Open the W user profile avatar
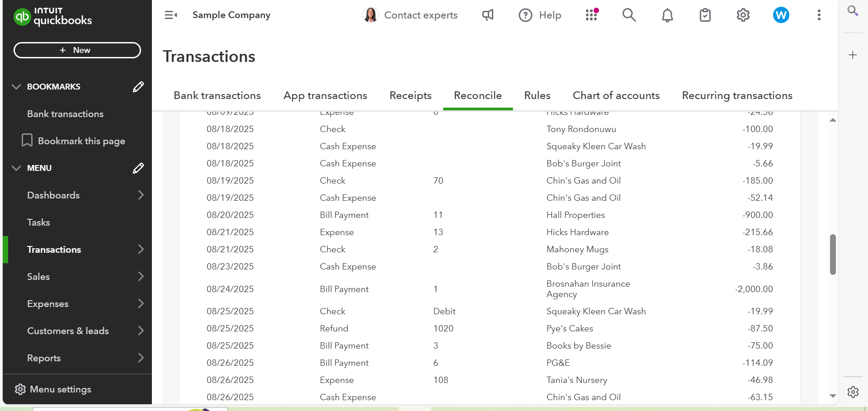The height and width of the screenshot is (411, 868). 781,15
